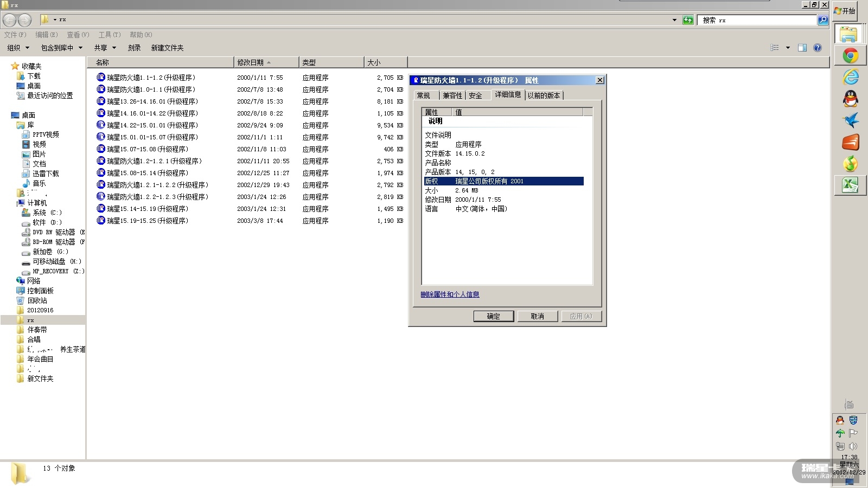
Task: Click the QQ penguin tray icon
Action: tap(840, 420)
